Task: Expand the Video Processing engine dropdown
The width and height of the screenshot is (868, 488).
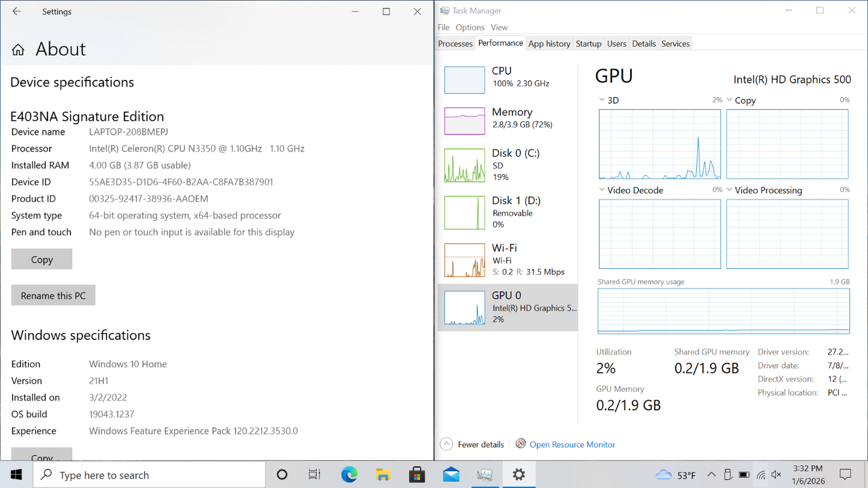Action: pyautogui.click(x=730, y=190)
